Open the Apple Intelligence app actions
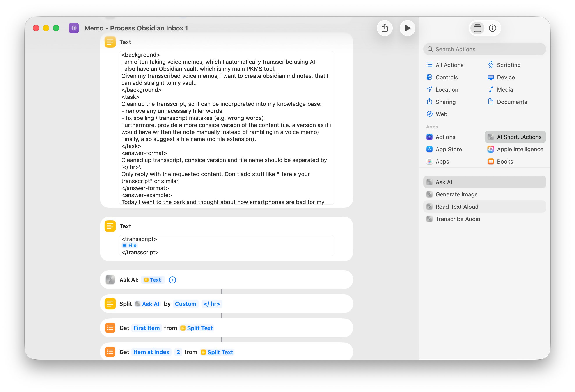575x392 pixels. point(520,149)
